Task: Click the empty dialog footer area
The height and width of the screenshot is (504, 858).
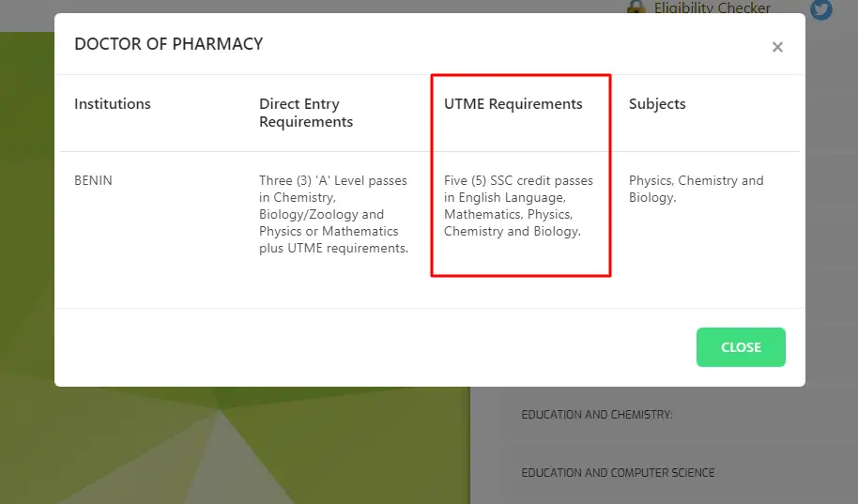Action: coord(372,347)
